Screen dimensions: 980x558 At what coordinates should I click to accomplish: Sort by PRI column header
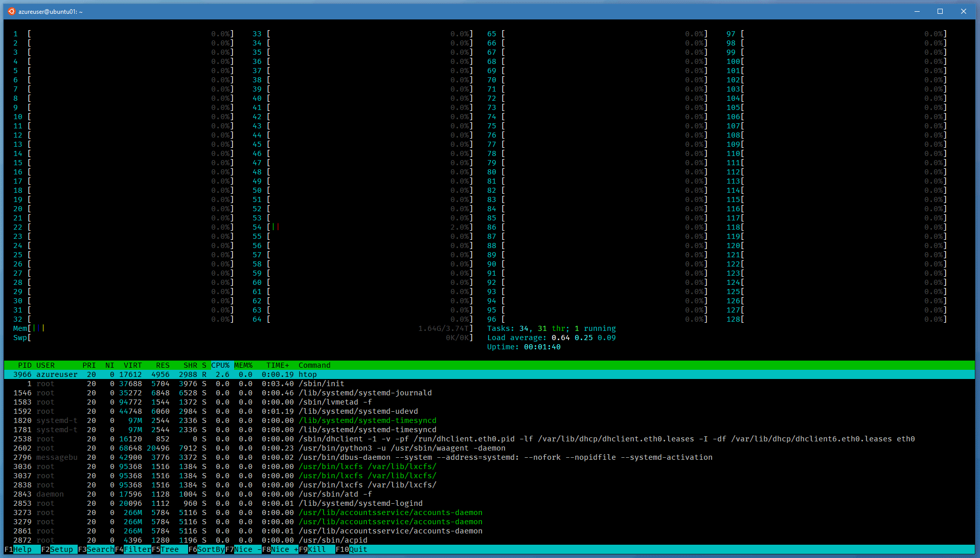point(89,365)
